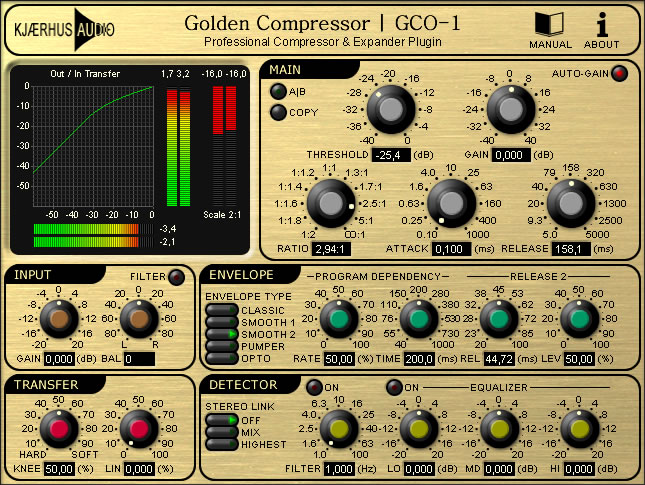Click the Lin value field

click(139, 469)
